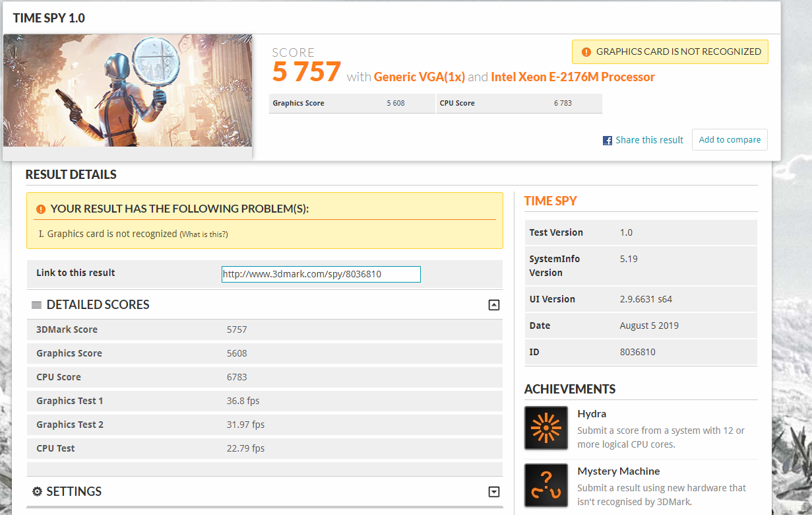Click the Facebook share icon
The width and height of the screenshot is (812, 515).
tap(608, 141)
